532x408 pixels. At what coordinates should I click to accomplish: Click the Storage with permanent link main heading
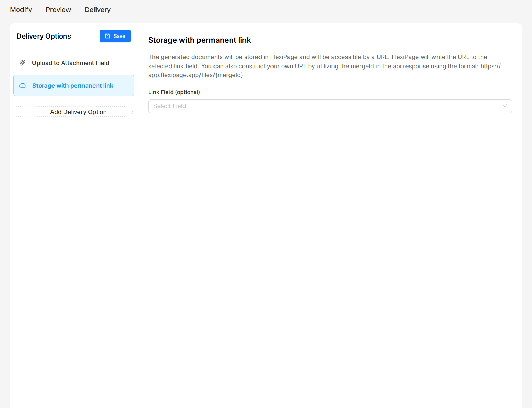(199, 40)
